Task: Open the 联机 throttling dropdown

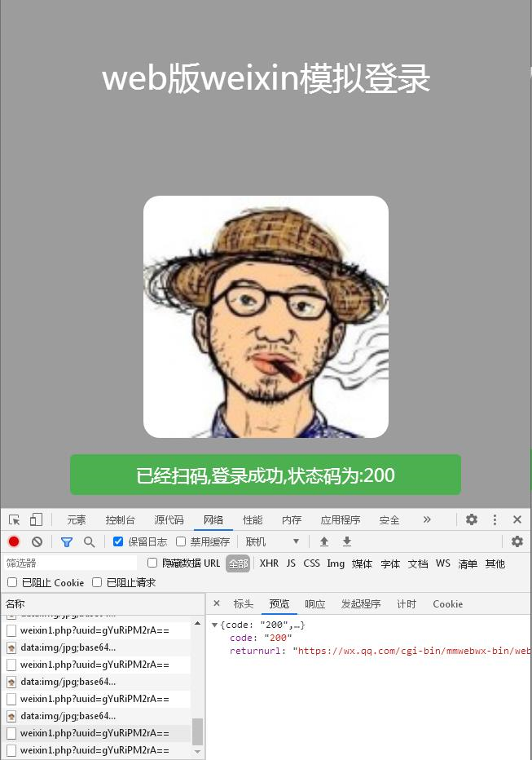Action: [273, 541]
